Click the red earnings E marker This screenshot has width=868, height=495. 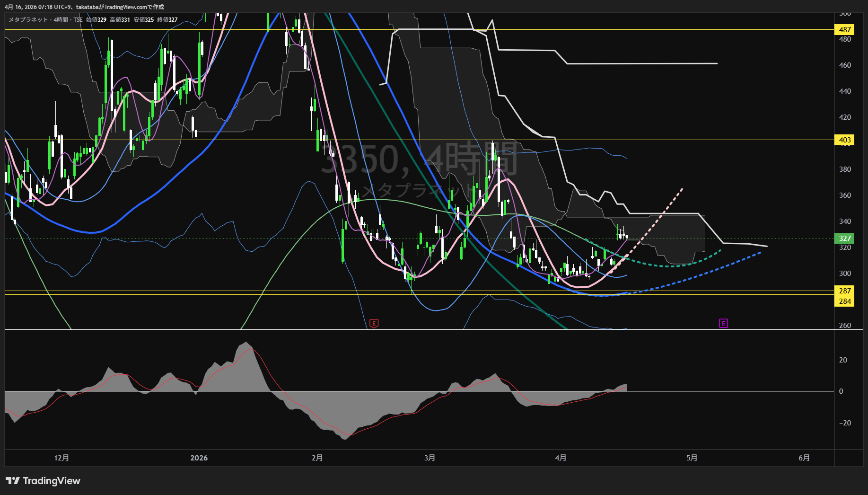coord(374,324)
